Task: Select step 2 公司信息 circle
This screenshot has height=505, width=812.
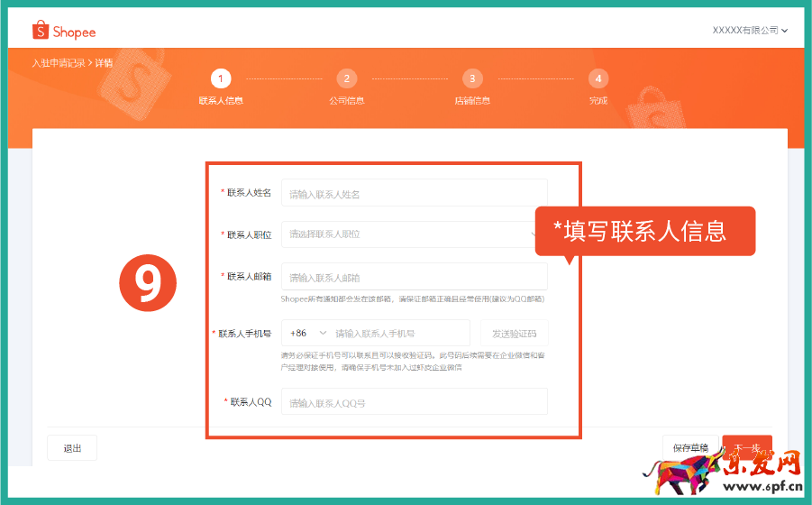Action: tap(347, 78)
